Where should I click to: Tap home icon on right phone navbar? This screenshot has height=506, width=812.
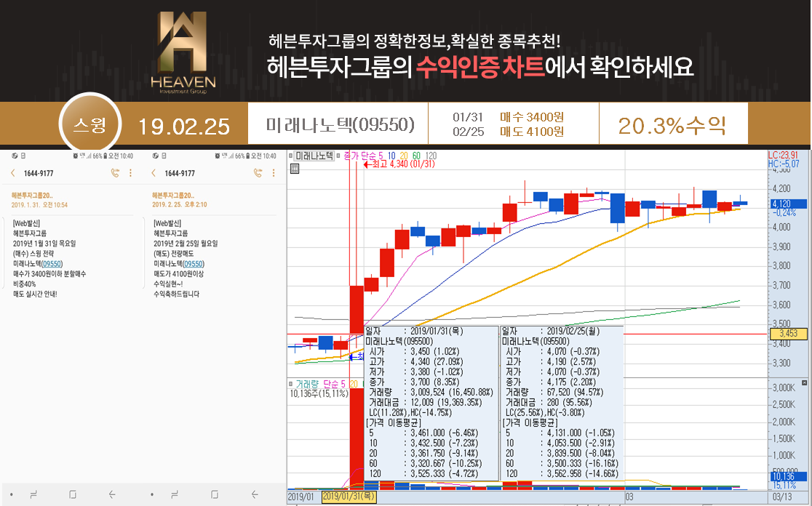click(215, 494)
